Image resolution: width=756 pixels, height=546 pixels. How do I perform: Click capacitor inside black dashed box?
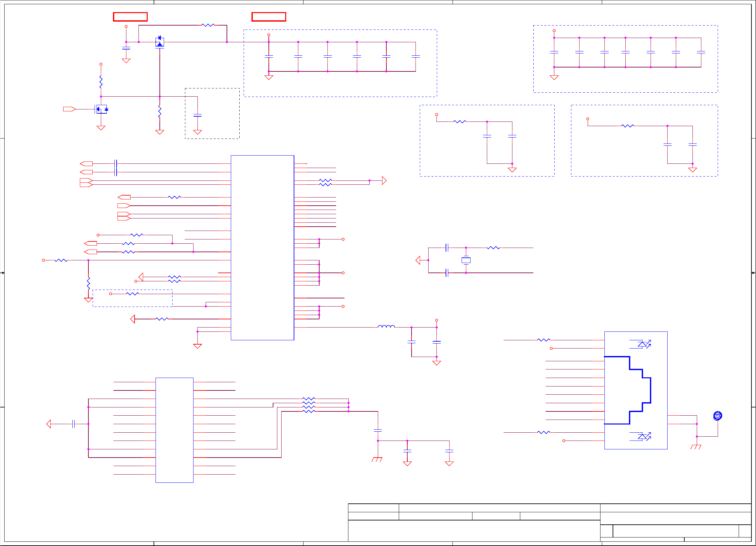coord(197,115)
